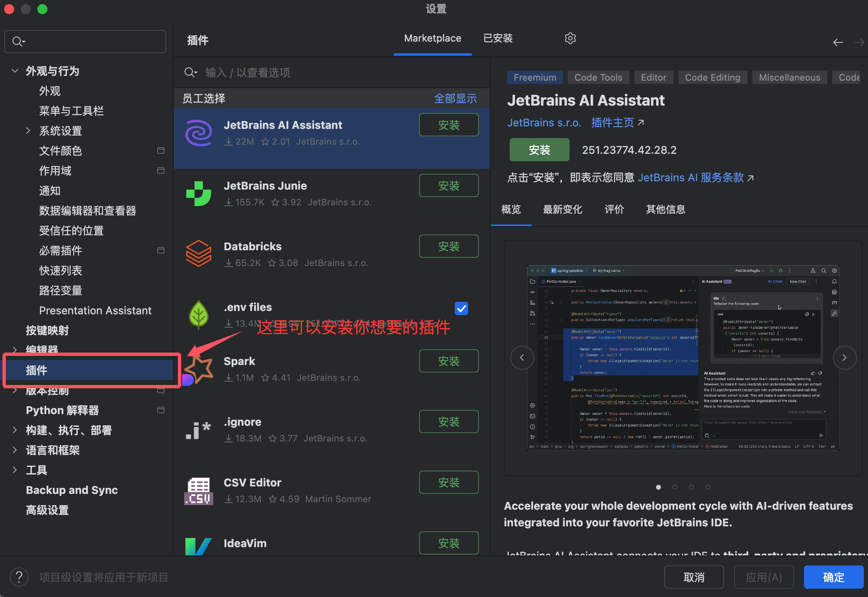The width and height of the screenshot is (868, 597).
Task: Expand the 语言和框架 section
Action: tap(15, 450)
